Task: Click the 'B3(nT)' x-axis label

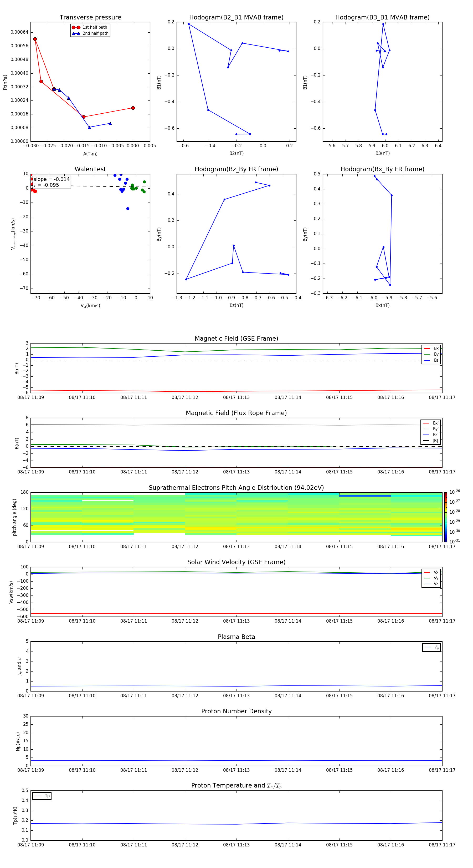Action: (382, 153)
